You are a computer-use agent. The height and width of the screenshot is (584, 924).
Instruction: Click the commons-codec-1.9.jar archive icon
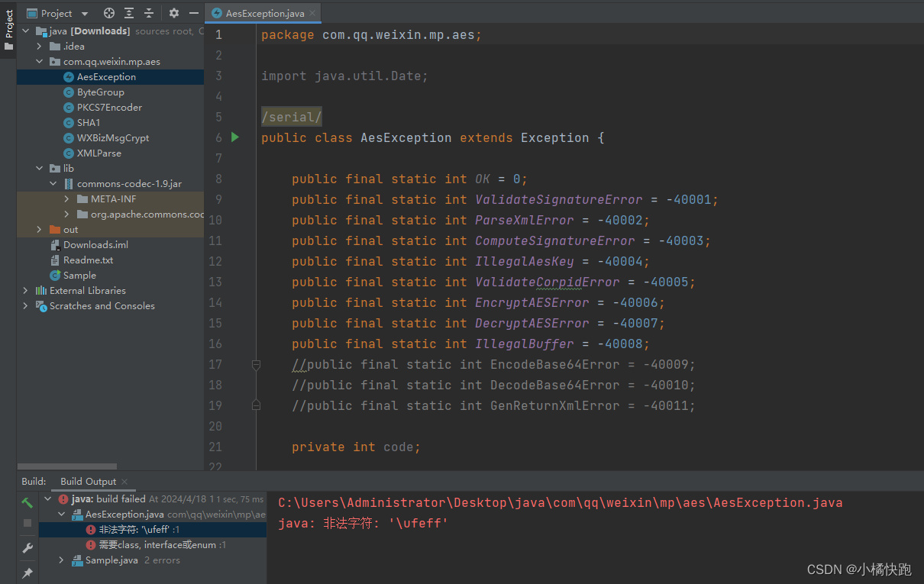[x=69, y=184]
